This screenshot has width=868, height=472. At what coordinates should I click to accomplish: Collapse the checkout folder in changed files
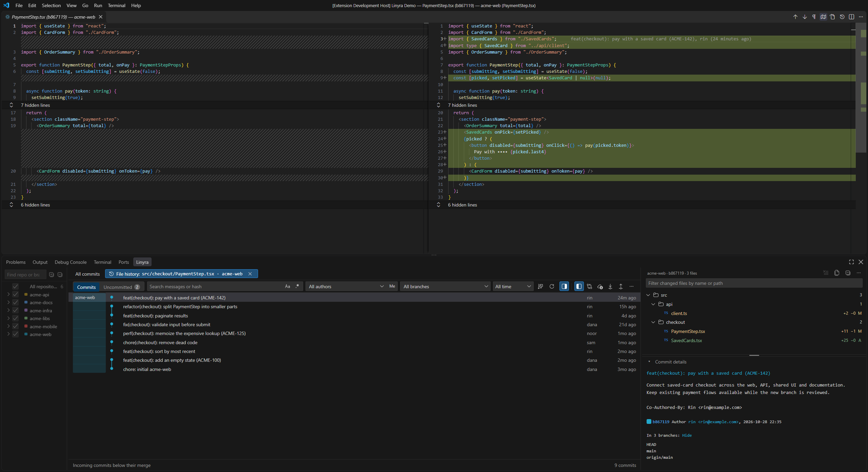(653, 322)
